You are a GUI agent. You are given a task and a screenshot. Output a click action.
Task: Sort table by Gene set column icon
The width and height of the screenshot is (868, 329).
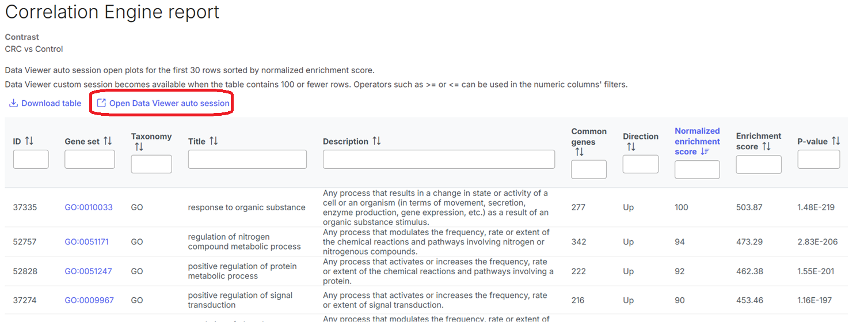(x=108, y=141)
